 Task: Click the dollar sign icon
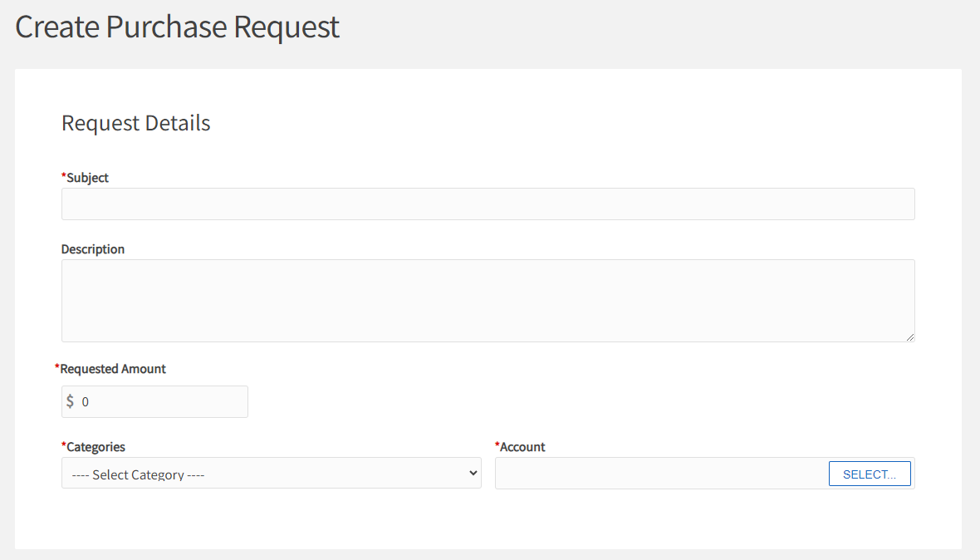[x=71, y=402]
